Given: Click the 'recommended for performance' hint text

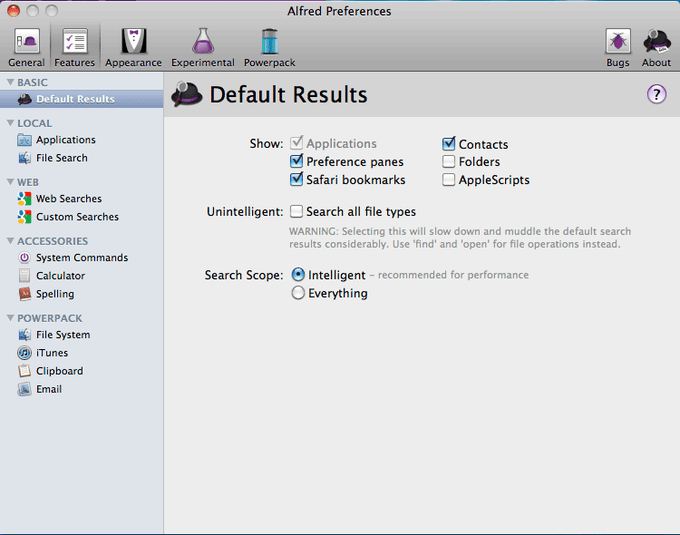Looking at the screenshot, I should pyautogui.click(x=453, y=275).
